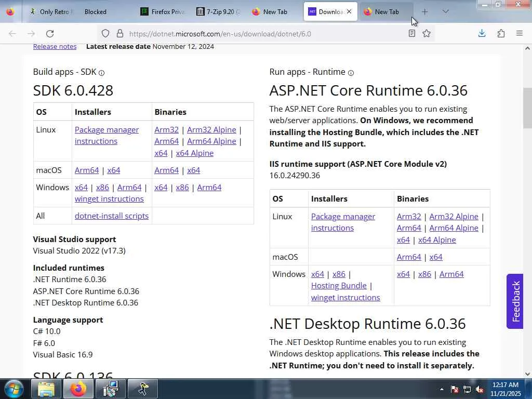This screenshot has width=532, height=399.
Task: Click the Firefox reload page icon
Action: (x=50, y=34)
